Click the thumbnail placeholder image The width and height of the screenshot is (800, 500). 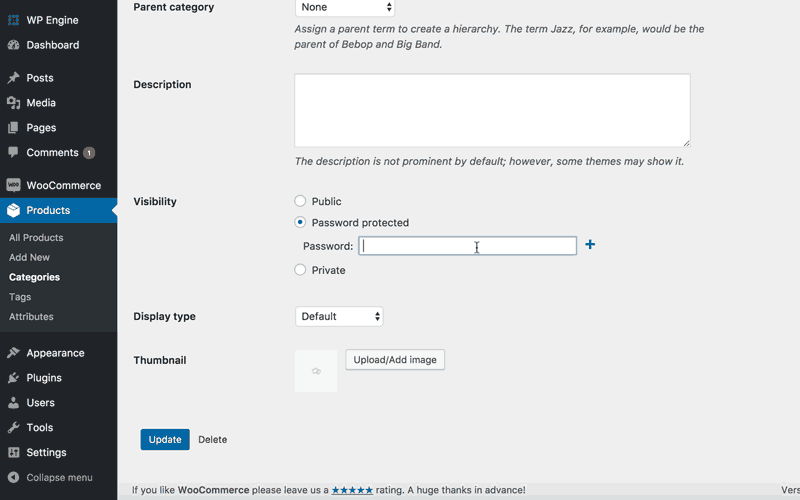coord(316,371)
